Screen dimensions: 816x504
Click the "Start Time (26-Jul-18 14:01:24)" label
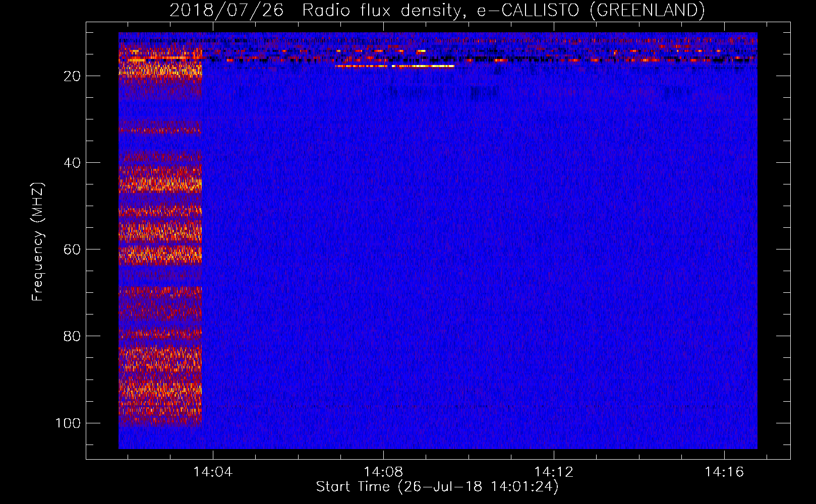(437, 487)
